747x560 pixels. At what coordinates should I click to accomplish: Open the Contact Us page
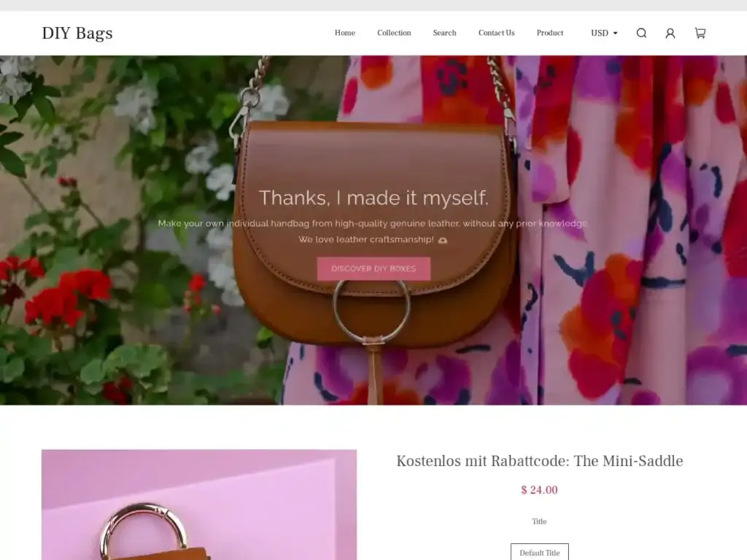coord(496,33)
